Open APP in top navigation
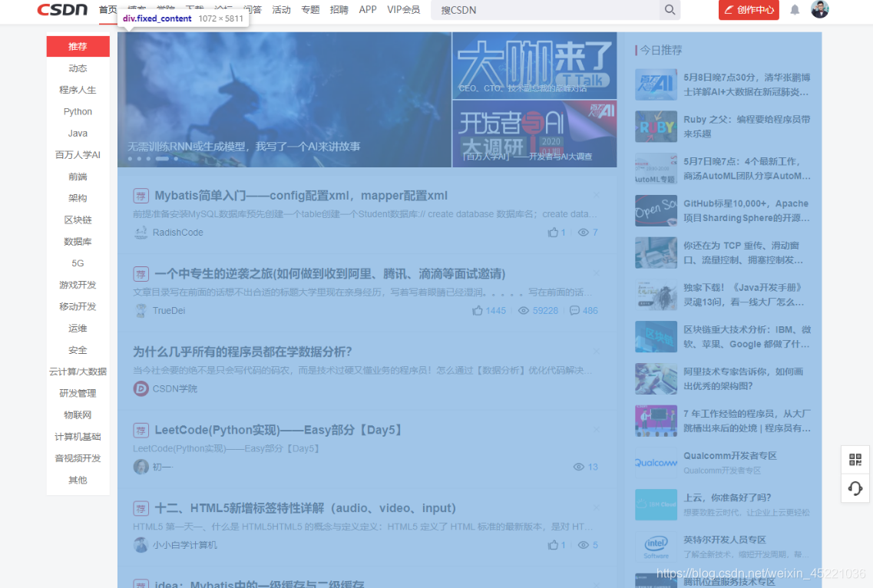The image size is (873, 588). click(368, 9)
